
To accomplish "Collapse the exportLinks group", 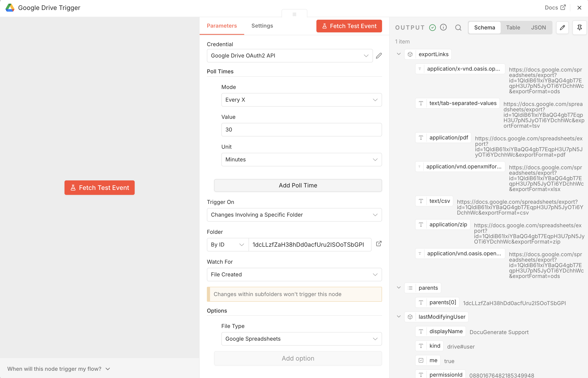I will click(x=399, y=54).
